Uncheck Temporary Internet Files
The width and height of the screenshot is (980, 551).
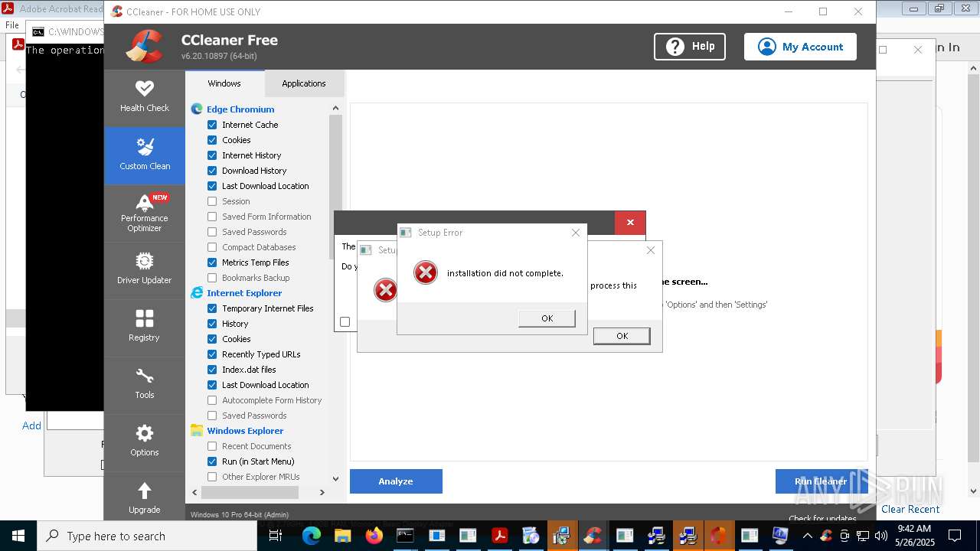pyautogui.click(x=212, y=308)
